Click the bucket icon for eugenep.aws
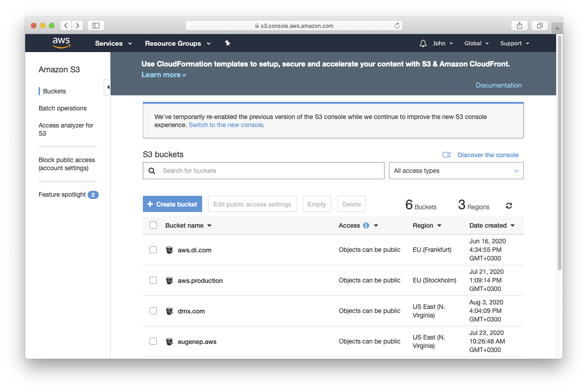Screen dimensions: 588x392 tap(169, 342)
